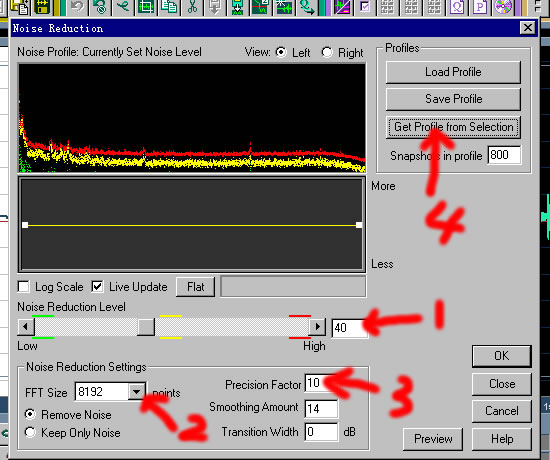Viewport: 550px width, 460px height.
Task: Select the Right view radio button
Action: tap(327, 52)
